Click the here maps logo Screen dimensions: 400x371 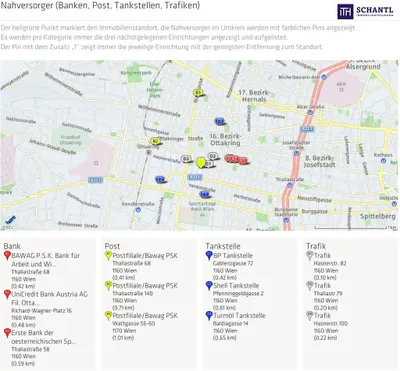coord(11,219)
